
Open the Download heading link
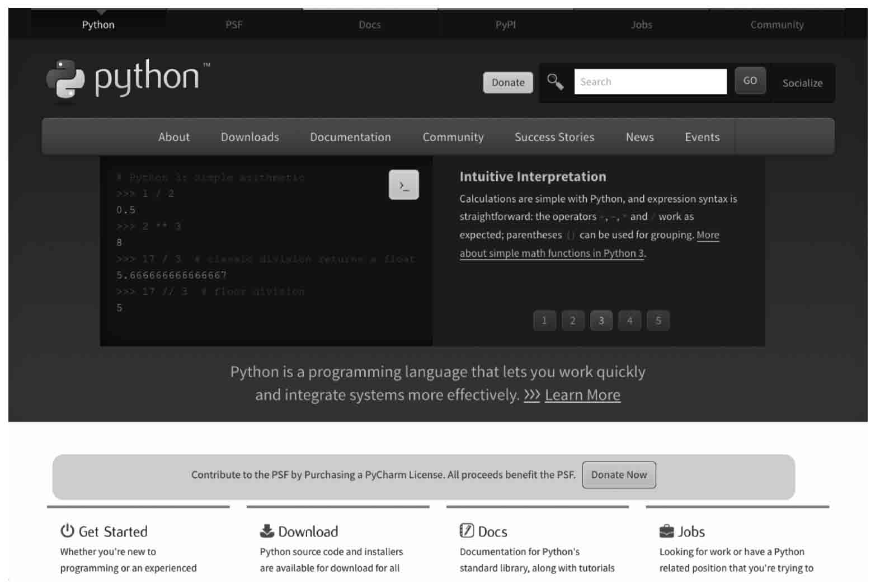pyautogui.click(x=308, y=531)
